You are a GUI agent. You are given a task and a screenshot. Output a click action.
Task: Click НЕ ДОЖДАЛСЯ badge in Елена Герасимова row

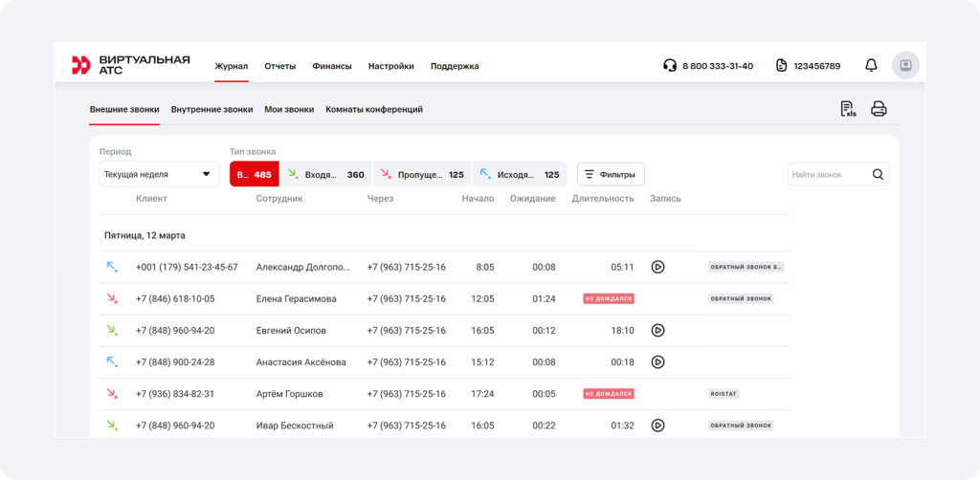(609, 299)
